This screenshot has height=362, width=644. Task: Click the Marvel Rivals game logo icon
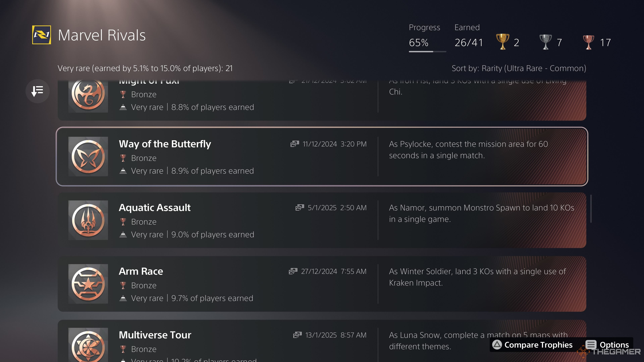41,35
